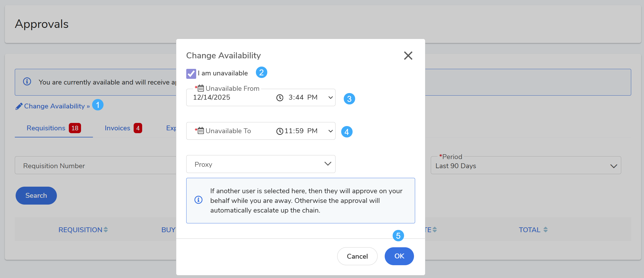Click the pencil icon next to Change Availability

(x=19, y=106)
